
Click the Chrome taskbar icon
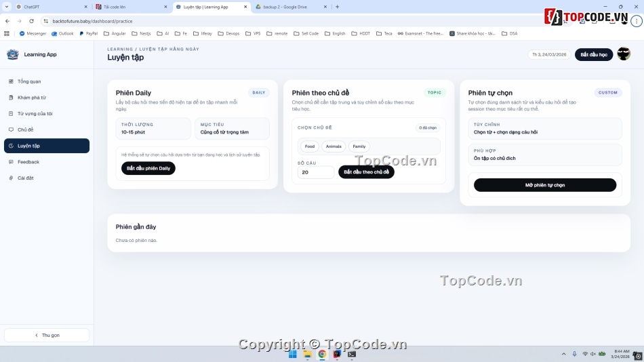(x=322, y=354)
